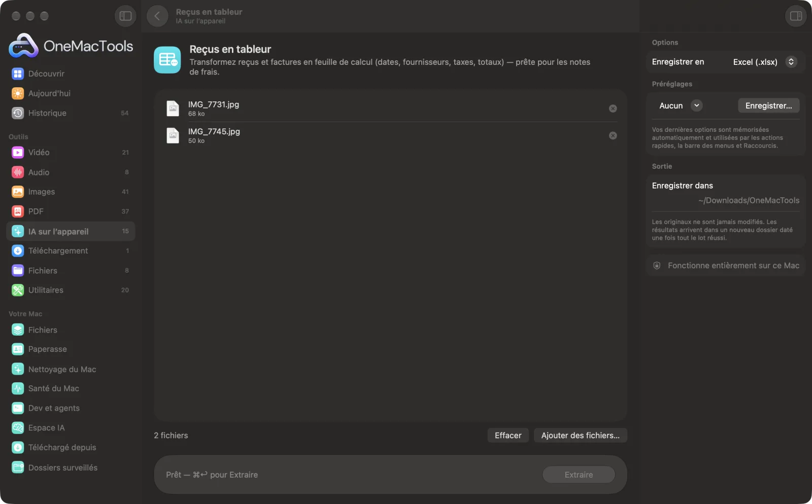
Task: Toggle the right options inspector panel
Action: tap(796, 16)
